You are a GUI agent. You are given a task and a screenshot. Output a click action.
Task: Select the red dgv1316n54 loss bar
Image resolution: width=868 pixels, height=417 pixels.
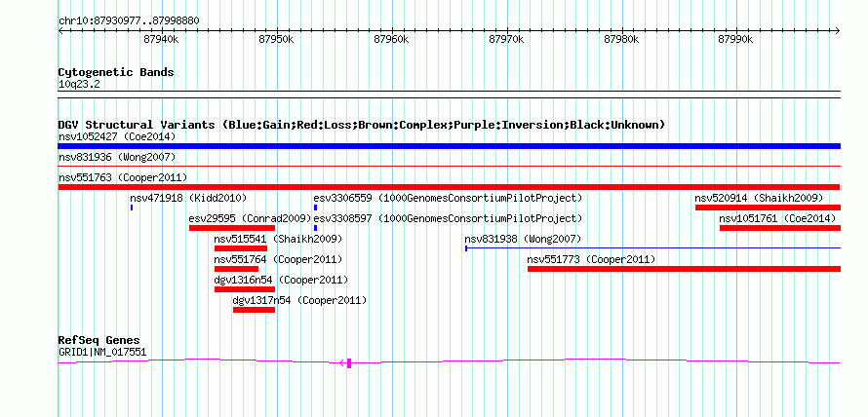click(245, 289)
